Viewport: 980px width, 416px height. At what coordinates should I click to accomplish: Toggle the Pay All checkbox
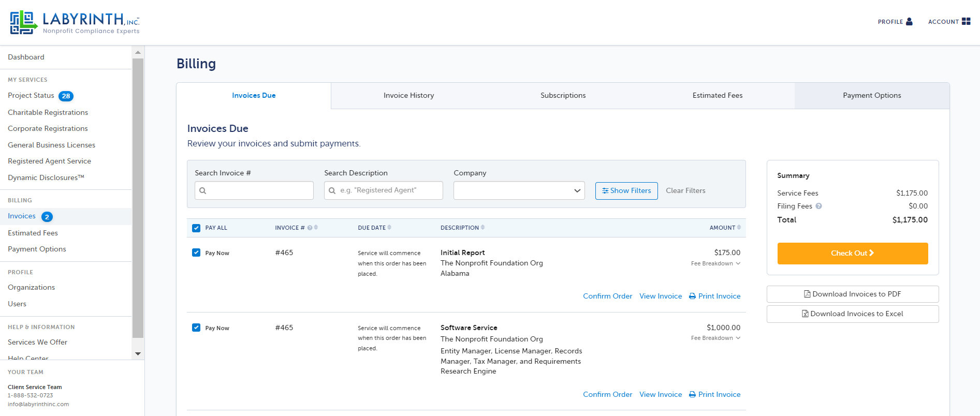[x=196, y=228]
